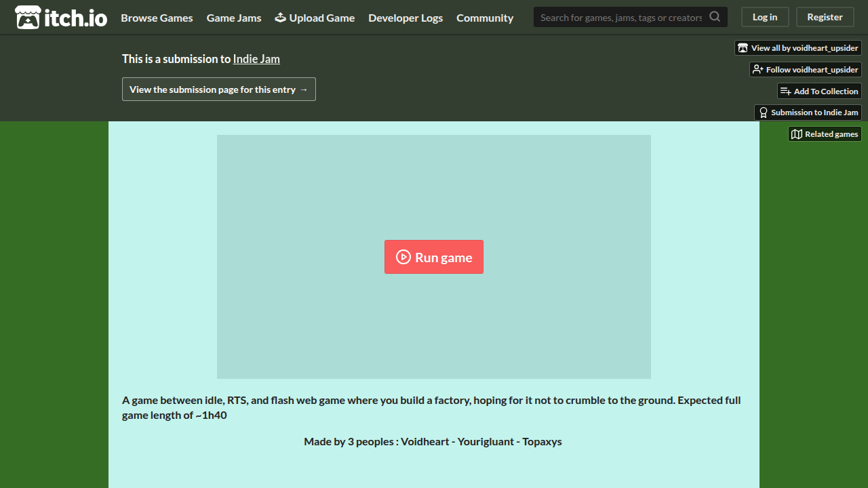Click the itch.io logo
Viewport: 868px width, 488px height.
point(61,18)
